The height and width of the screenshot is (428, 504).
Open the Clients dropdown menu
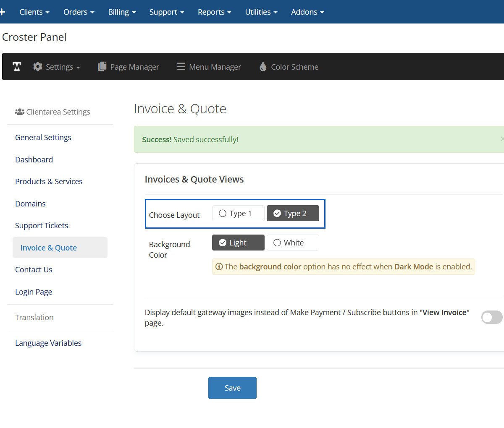34,12
